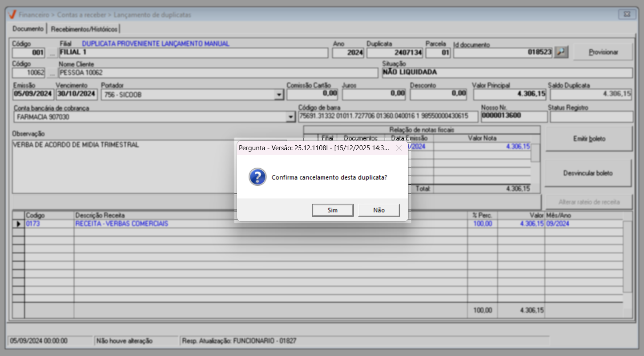Click the Código de barra field
Viewport: 644px width, 356px height.
coord(388,116)
